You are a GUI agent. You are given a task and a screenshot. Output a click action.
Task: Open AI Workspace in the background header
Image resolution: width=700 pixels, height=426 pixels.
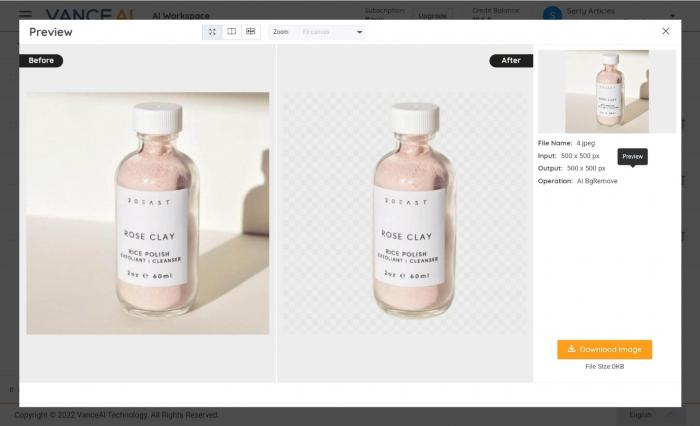181,16
